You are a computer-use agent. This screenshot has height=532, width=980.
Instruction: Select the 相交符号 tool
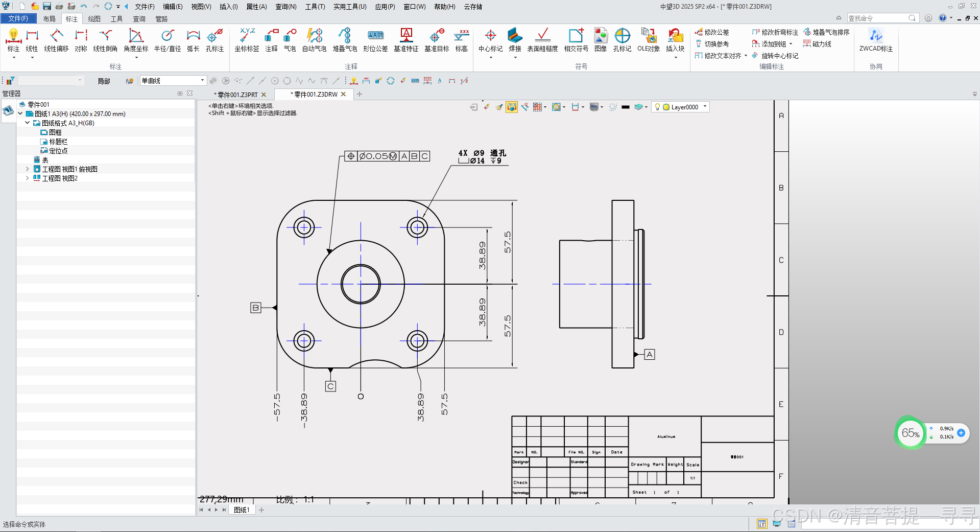[576, 40]
